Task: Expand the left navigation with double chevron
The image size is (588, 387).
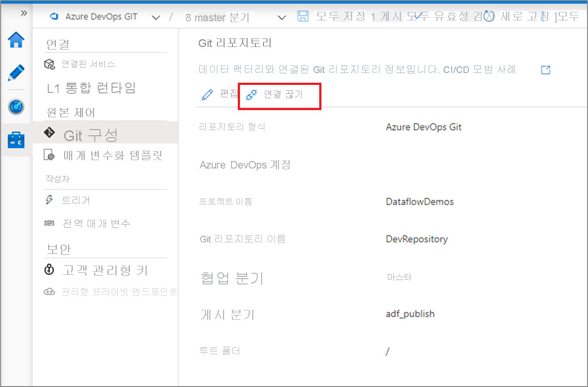Action: [x=24, y=13]
